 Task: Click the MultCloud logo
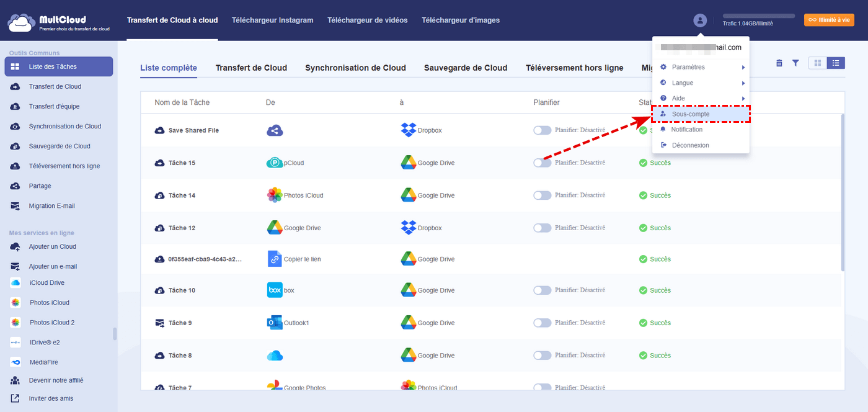[59, 23]
